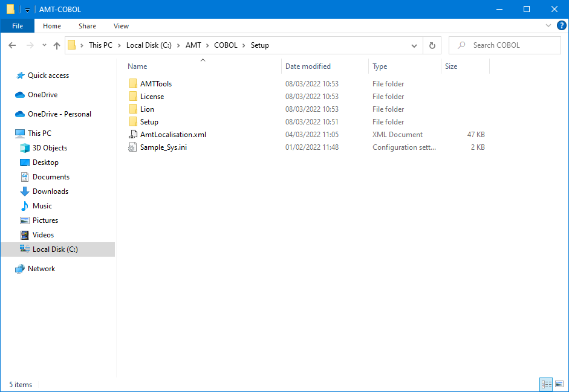569x392 pixels.
Task: Click the Forward navigation arrow
Action: (x=30, y=45)
